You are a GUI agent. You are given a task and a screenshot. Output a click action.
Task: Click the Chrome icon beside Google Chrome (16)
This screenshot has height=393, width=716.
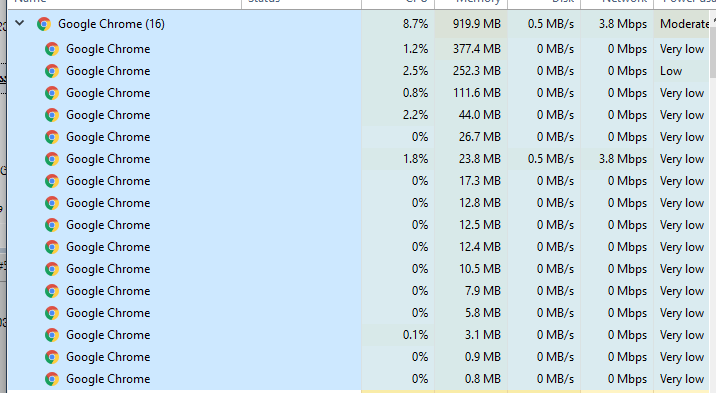[x=44, y=24]
